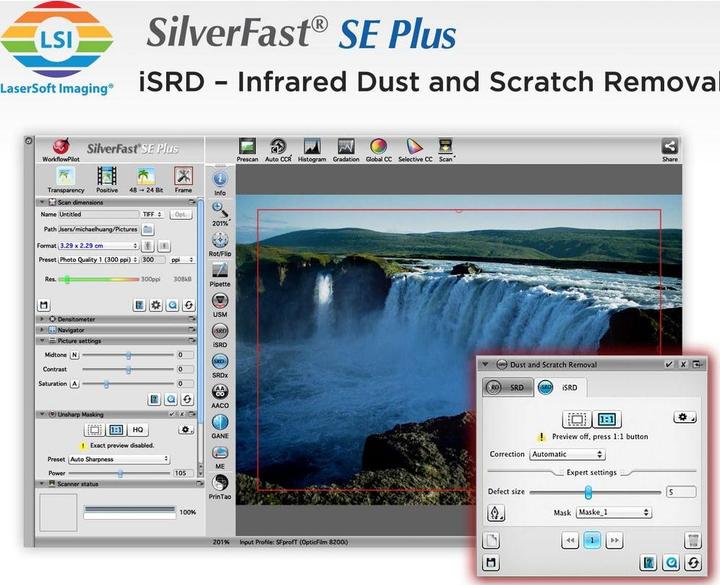This screenshot has height=585, width=720.
Task: Toggle the 1:1 preview in Unsharp Masking
Action: 116,430
